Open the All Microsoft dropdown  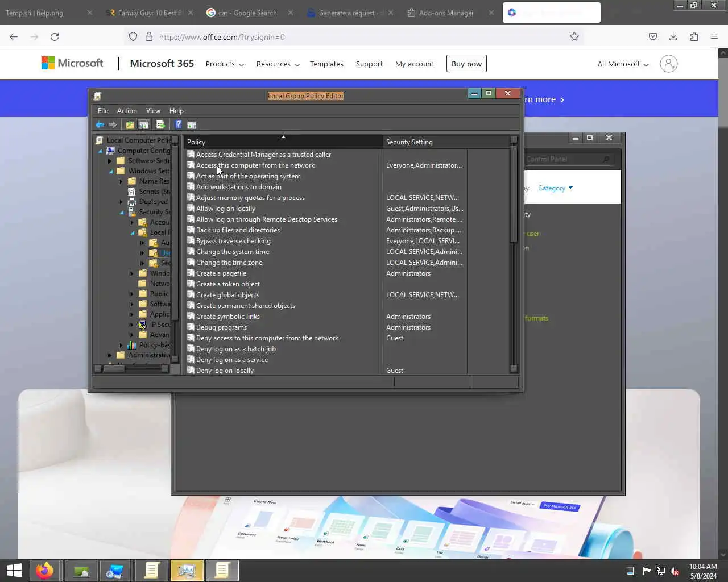pyautogui.click(x=623, y=64)
